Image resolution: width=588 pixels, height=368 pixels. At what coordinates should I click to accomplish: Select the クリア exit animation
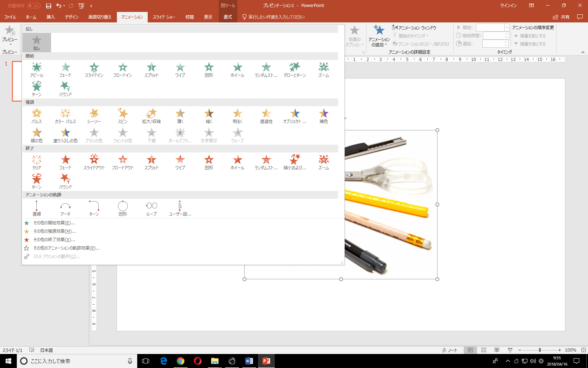(37, 162)
